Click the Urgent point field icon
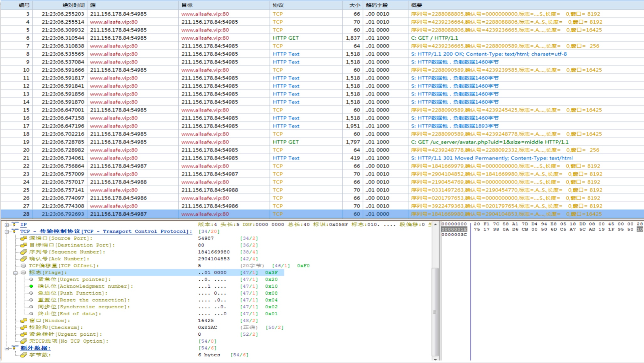This screenshot has width=644, height=363. tap(24, 334)
